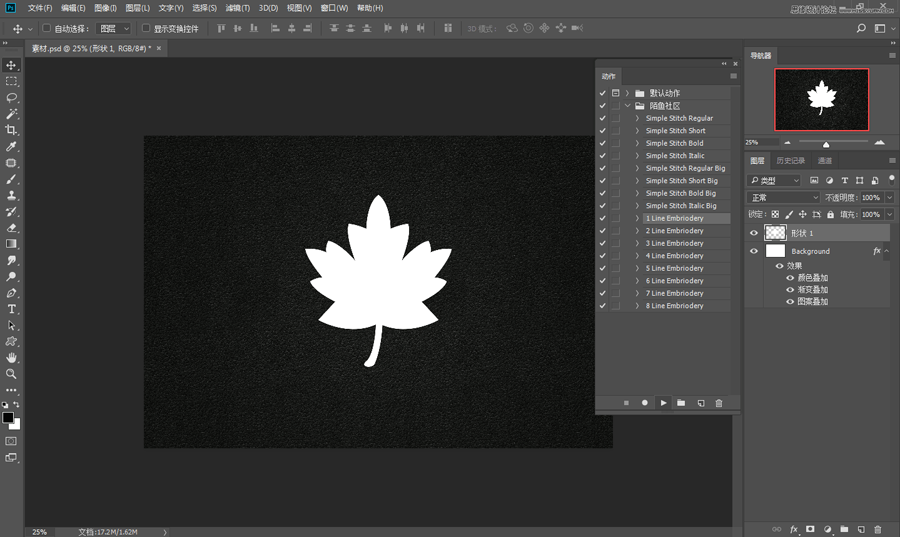Delete layer using Layers panel trash icon
This screenshot has width=900, height=537.
pos(878,528)
